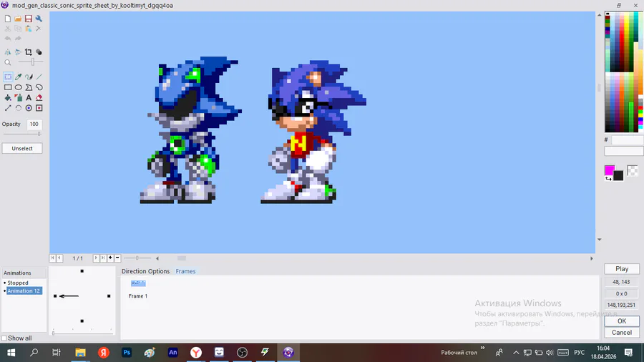Go to the previous frame
Screen dimensions: 644x362
59,258
